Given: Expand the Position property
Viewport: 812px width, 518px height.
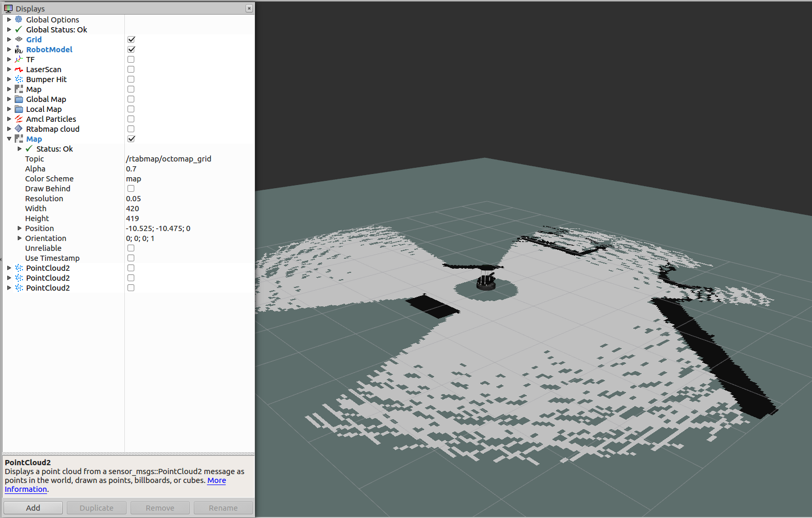Looking at the screenshot, I should click(20, 228).
